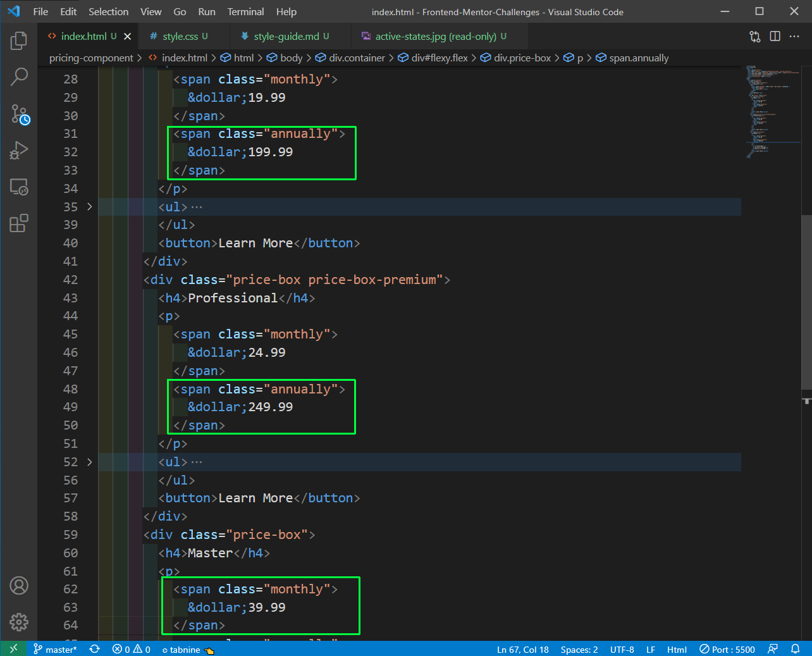This screenshot has height=656, width=812.
Task: Click the Open Changes compare icon
Action: [755, 37]
